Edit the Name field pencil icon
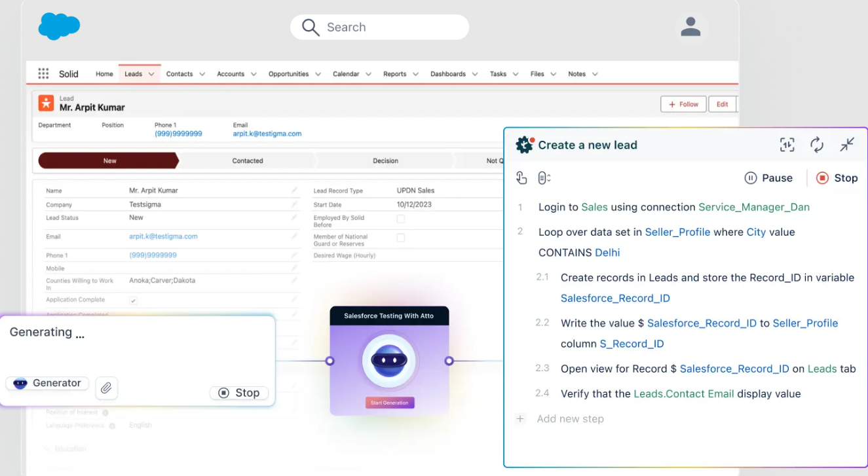The height and width of the screenshot is (476, 868). (x=295, y=191)
